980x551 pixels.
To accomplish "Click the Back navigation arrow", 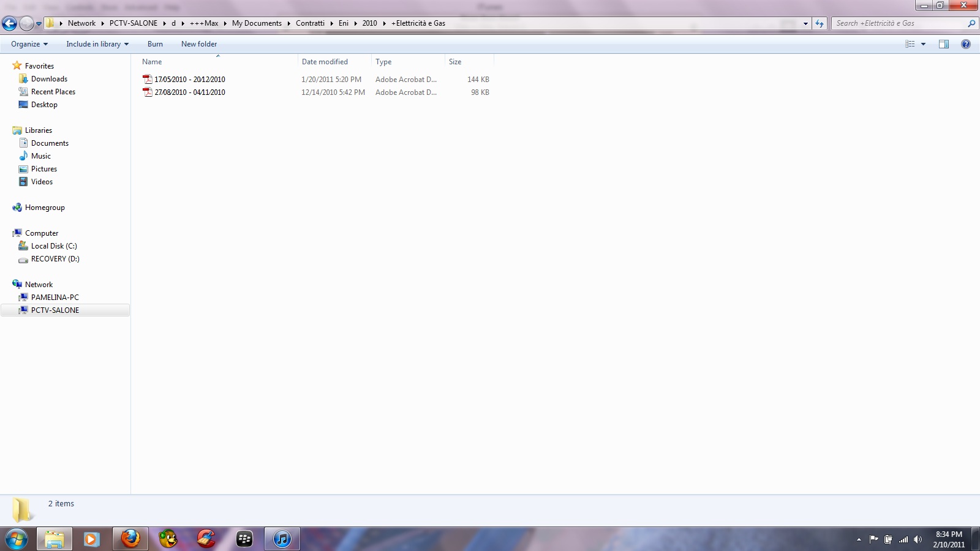I will pos(9,23).
